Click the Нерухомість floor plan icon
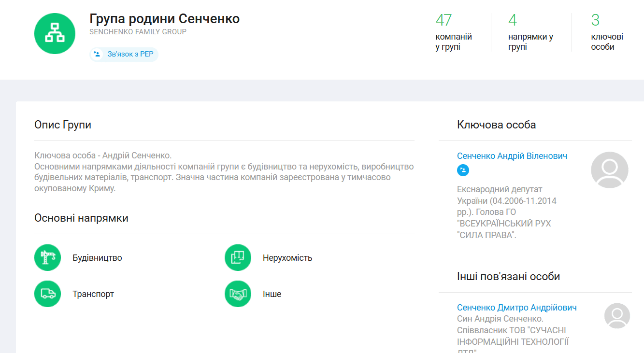Viewport: 644px width, 353px height. (x=238, y=258)
